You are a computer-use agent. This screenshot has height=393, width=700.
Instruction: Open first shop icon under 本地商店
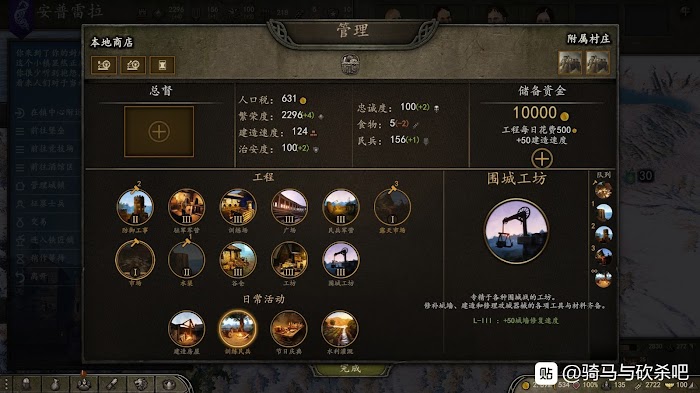click(104, 65)
